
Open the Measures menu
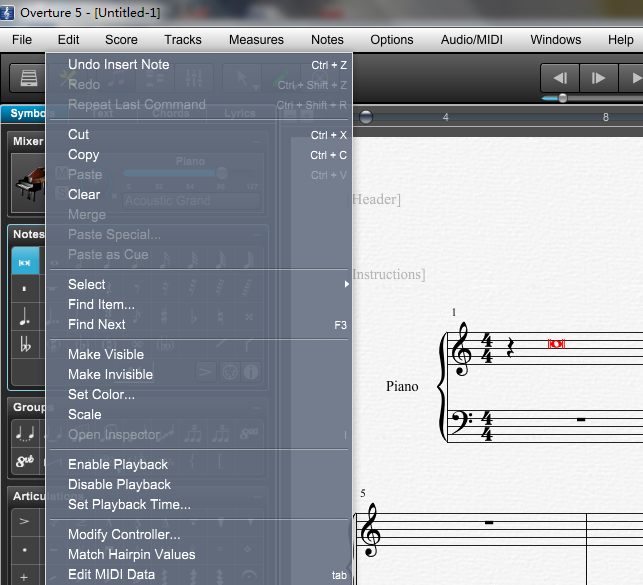point(256,40)
